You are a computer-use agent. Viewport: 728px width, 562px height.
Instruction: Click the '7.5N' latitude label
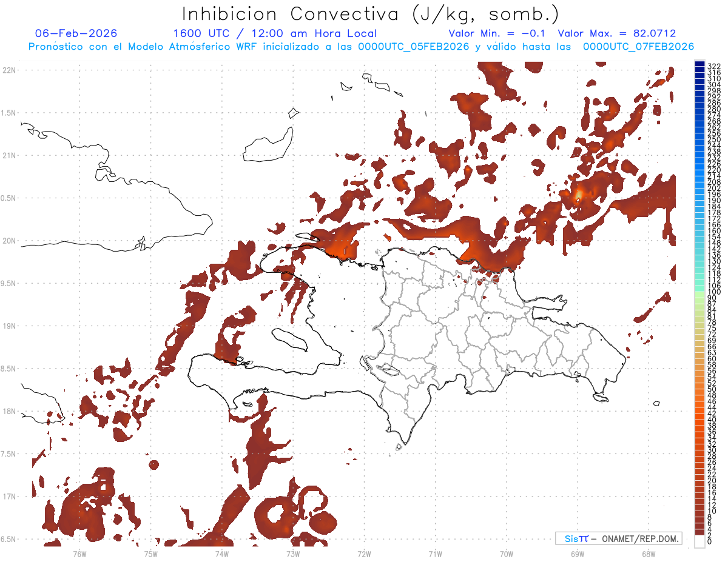(9, 454)
